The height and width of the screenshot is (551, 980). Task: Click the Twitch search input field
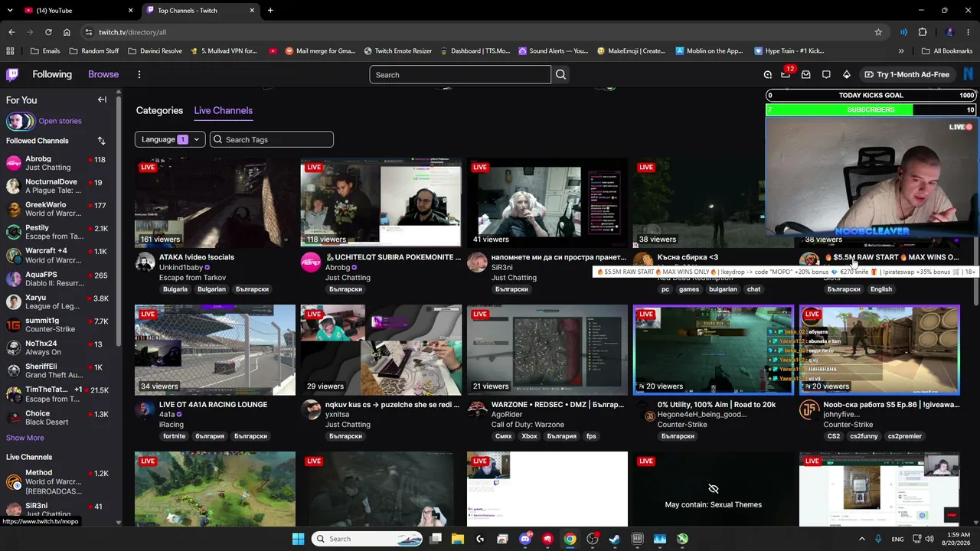pyautogui.click(x=459, y=74)
